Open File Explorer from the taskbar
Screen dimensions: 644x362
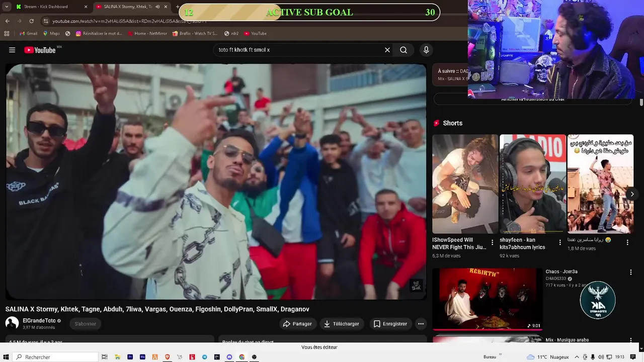tap(117, 357)
